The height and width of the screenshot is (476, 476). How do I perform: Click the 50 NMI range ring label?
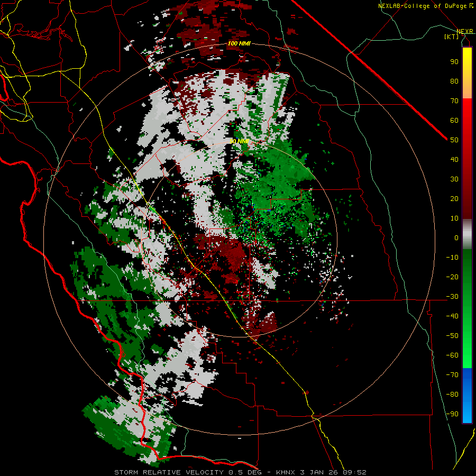(239, 141)
